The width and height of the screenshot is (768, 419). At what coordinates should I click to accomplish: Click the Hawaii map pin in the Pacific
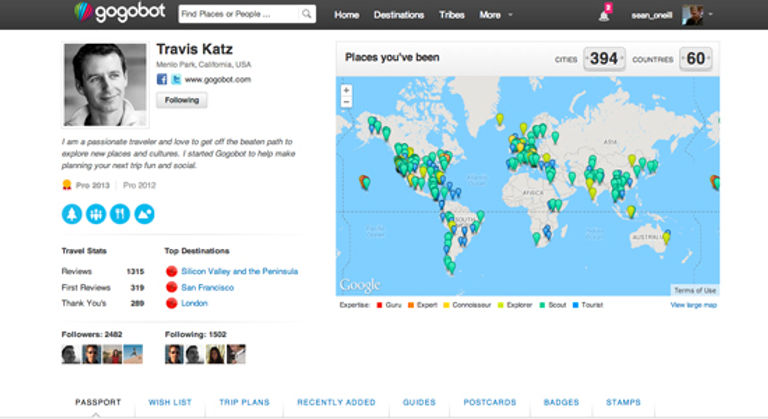[x=364, y=183]
